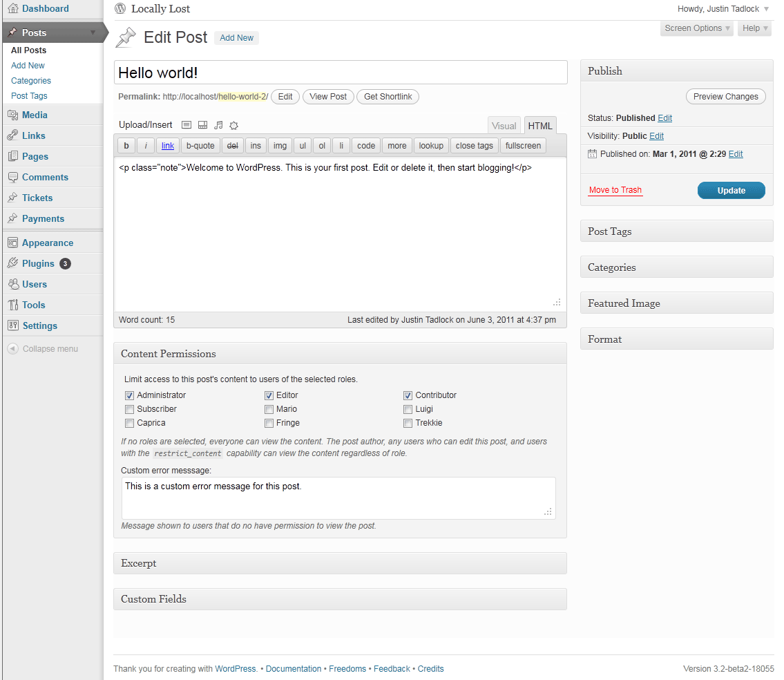Screen dimensions: 784x680
Task: Open the Screen Options dropdown
Action: pos(697,28)
